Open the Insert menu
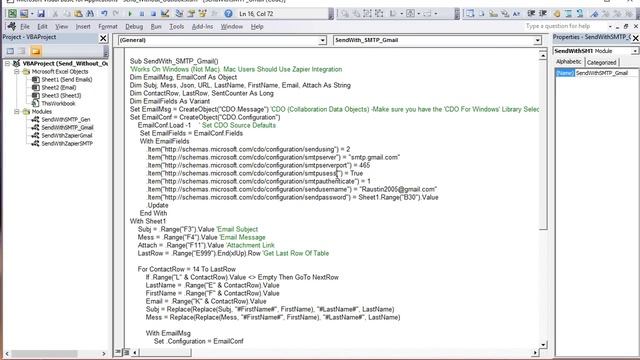The height and width of the screenshot is (360, 640). [x=83, y=27]
